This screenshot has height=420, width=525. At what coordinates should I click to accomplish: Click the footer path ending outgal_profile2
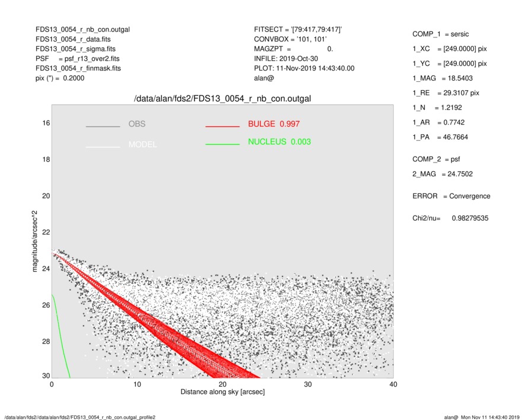click(x=79, y=417)
